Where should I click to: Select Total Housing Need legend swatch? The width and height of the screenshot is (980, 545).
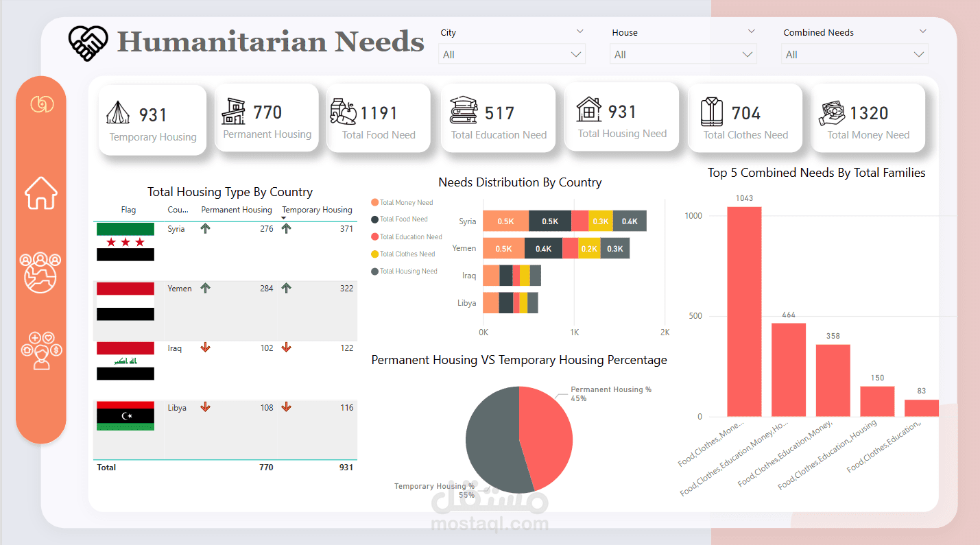[374, 271]
